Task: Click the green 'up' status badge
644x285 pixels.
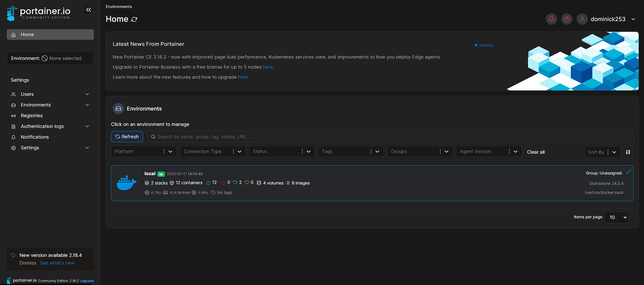Action: tap(161, 174)
